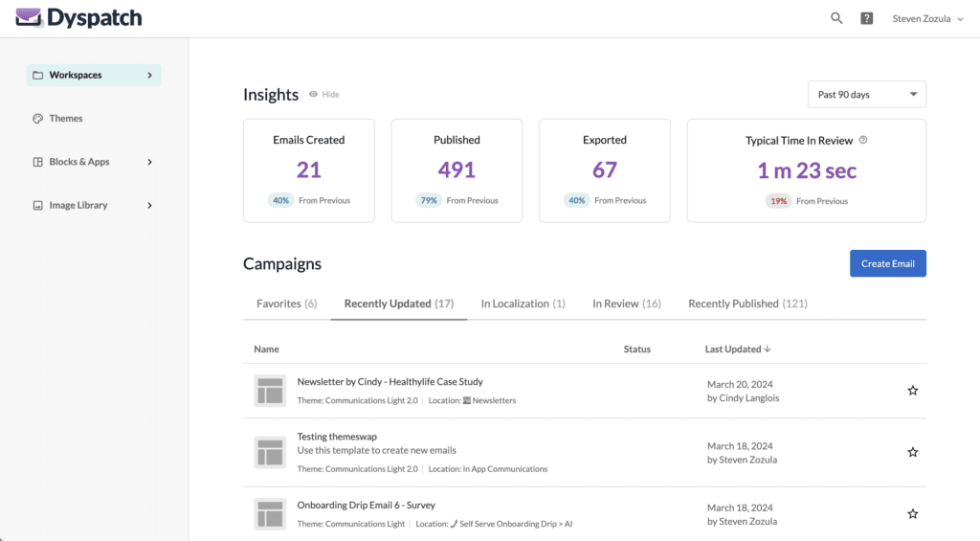Click the Exported 67 value
Screen dimensions: 980x541
(x=605, y=170)
